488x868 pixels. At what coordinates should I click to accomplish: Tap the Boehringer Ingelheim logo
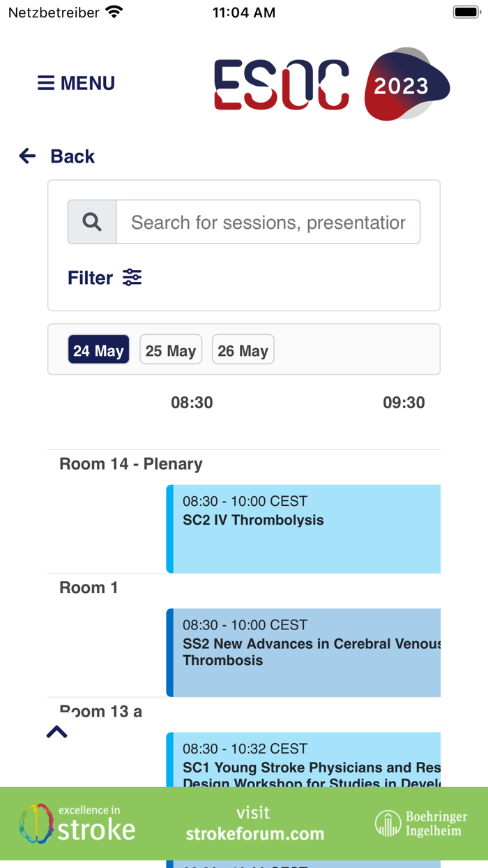[421, 824]
